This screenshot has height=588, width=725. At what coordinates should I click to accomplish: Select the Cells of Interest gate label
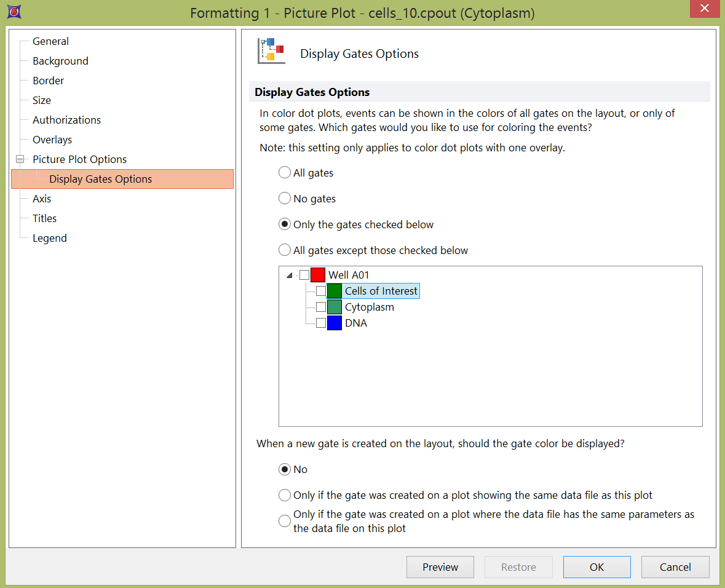381,291
